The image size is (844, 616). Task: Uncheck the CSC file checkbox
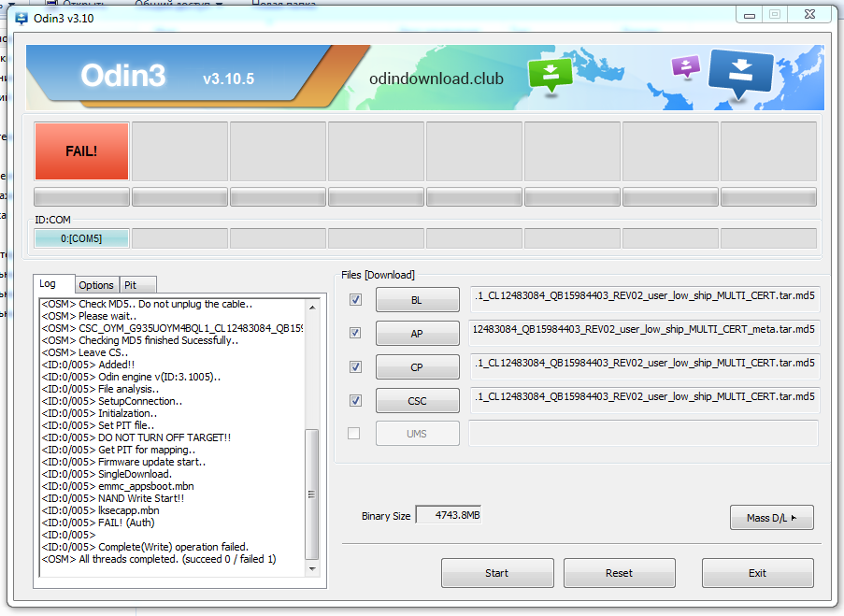(x=355, y=400)
